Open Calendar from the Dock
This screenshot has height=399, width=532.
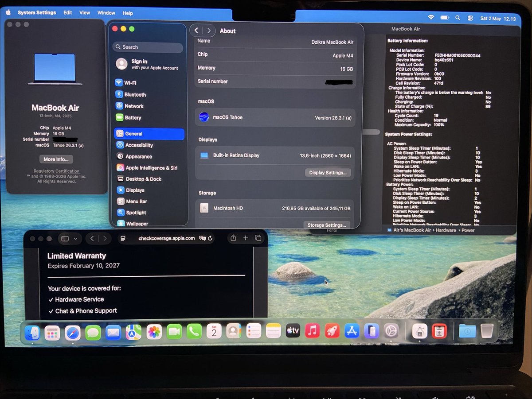click(214, 331)
